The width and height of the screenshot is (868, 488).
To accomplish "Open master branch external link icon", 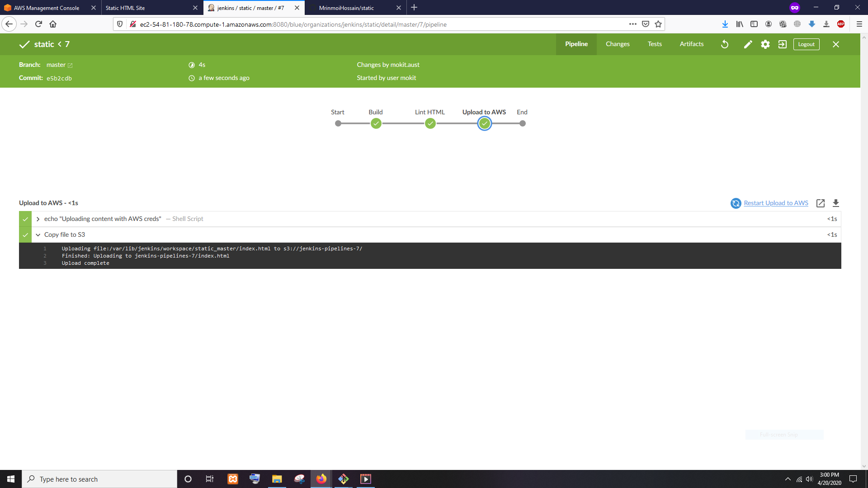I will point(70,66).
